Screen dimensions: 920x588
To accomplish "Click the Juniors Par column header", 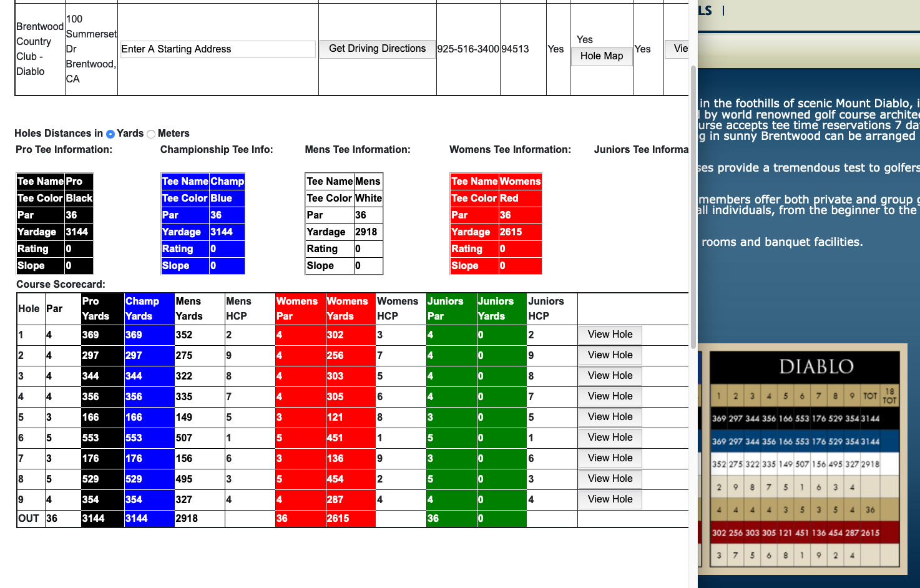I will (451, 309).
